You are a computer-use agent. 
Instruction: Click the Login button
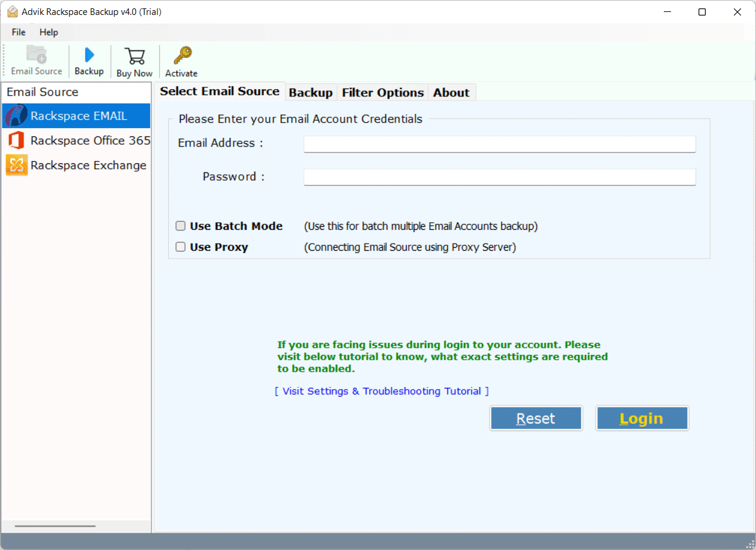[x=642, y=418]
